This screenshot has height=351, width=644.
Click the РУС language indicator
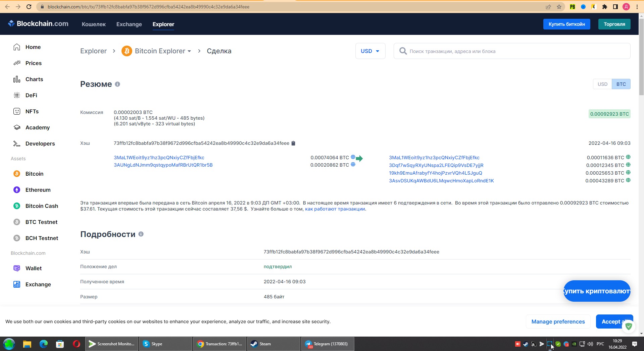coord(600,344)
